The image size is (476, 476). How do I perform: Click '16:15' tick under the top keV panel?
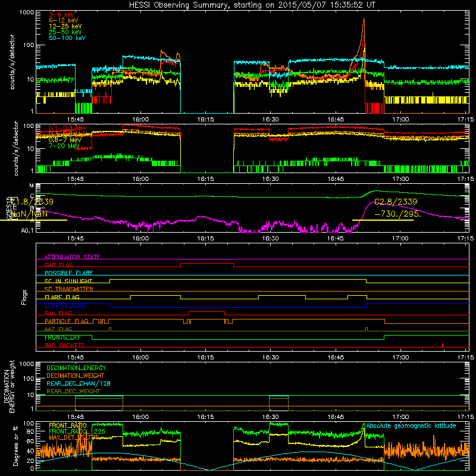205,120
